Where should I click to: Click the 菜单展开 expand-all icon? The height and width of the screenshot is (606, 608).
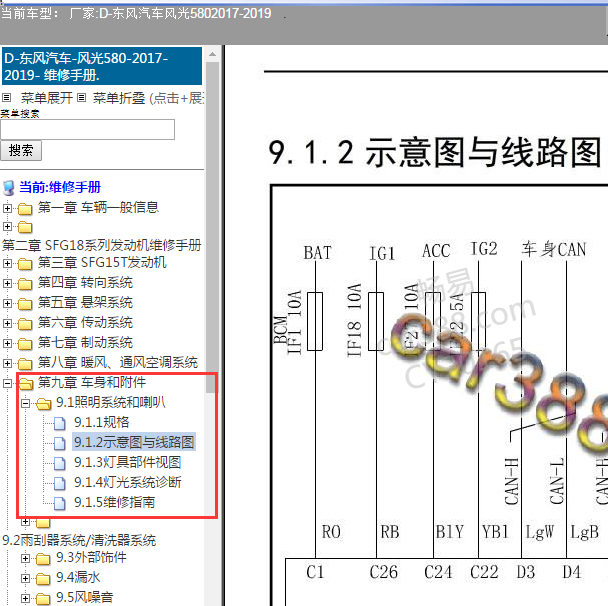[7, 97]
